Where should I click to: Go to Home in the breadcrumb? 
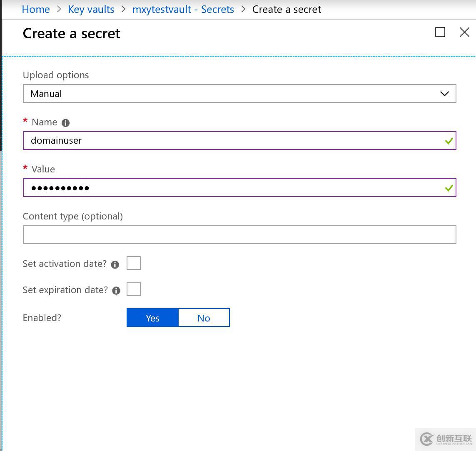(36, 9)
